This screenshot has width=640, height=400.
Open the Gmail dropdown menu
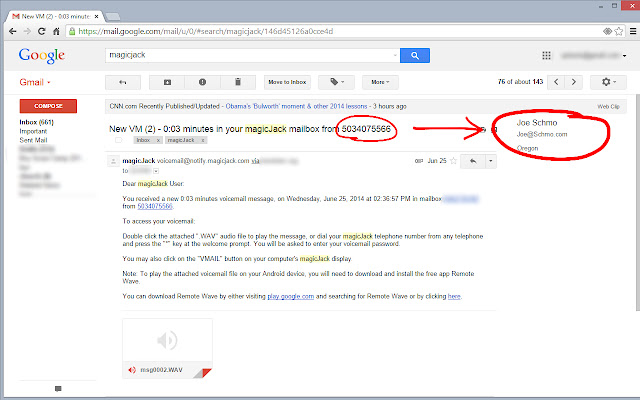coord(35,82)
